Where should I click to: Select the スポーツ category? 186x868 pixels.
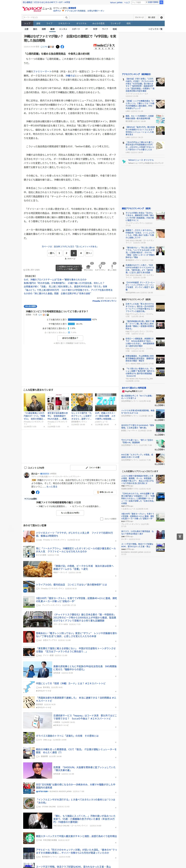click(76, 29)
